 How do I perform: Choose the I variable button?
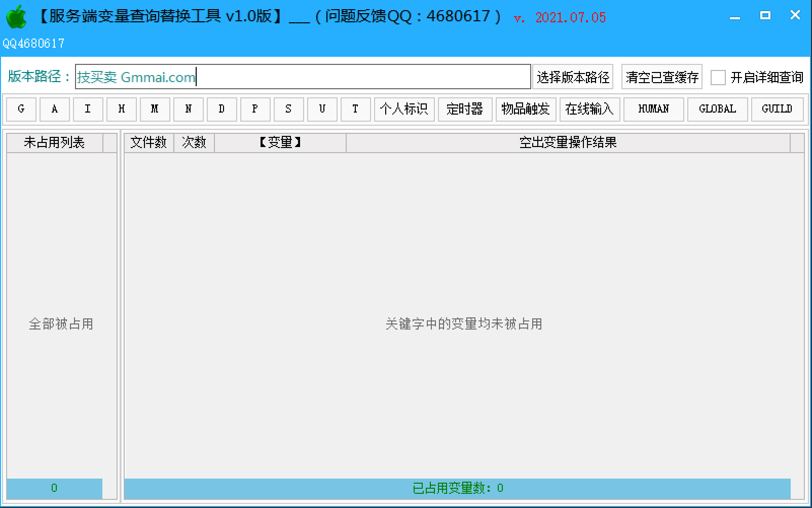[88, 109]
